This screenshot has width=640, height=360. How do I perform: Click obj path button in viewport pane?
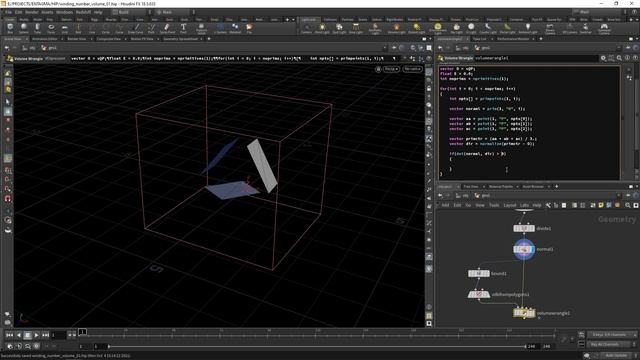[x=29, y=48]
